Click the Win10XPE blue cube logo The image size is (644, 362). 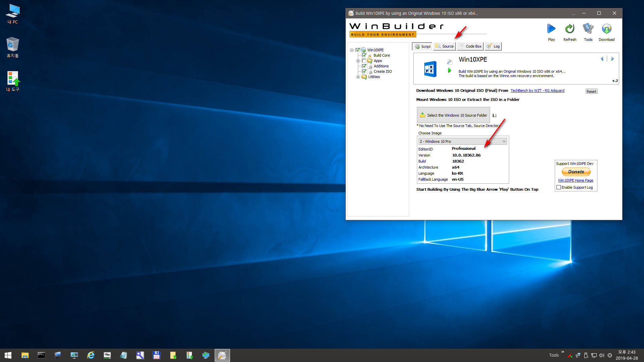(430, 69)
